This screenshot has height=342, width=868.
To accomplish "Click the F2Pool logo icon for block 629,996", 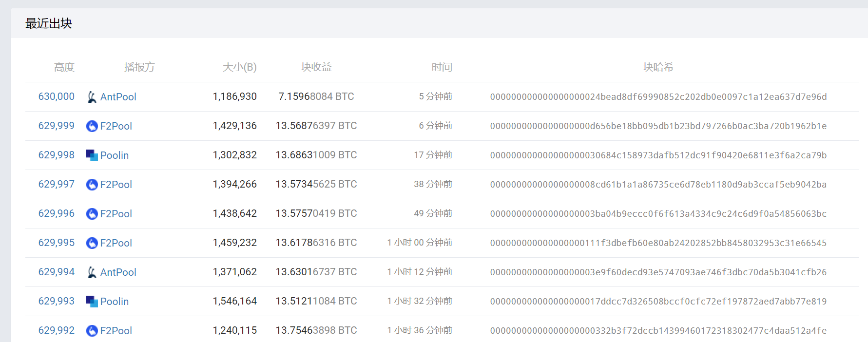I will [92, 214].
